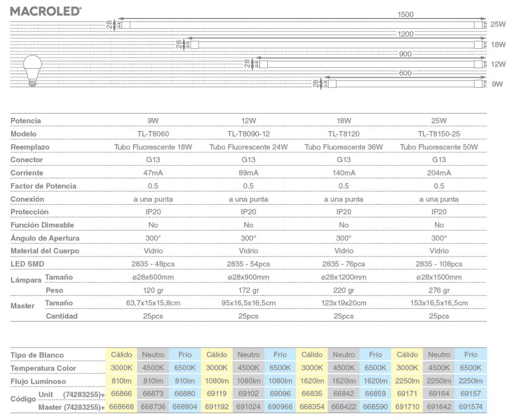The height and width of the screenshot is (420, 514).
Task: Select model TL-T8150-25
Action: tap(439, 134)
